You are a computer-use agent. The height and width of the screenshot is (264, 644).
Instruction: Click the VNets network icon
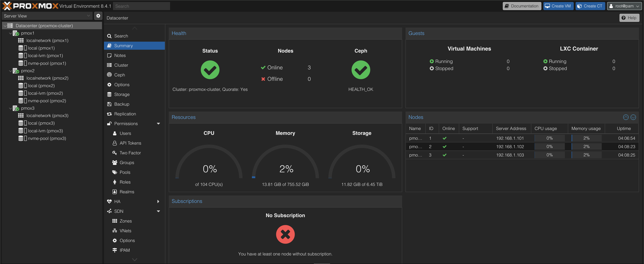pos(115,231)
